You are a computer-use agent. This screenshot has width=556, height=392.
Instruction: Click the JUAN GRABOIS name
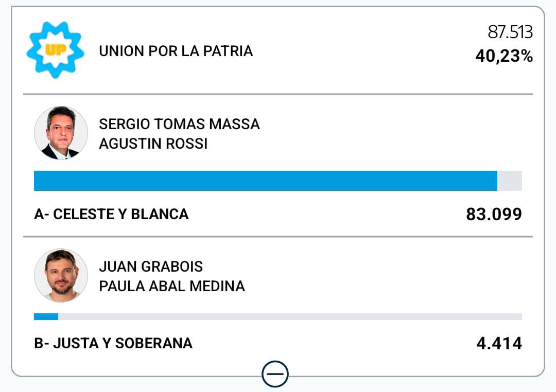[151, 266]
